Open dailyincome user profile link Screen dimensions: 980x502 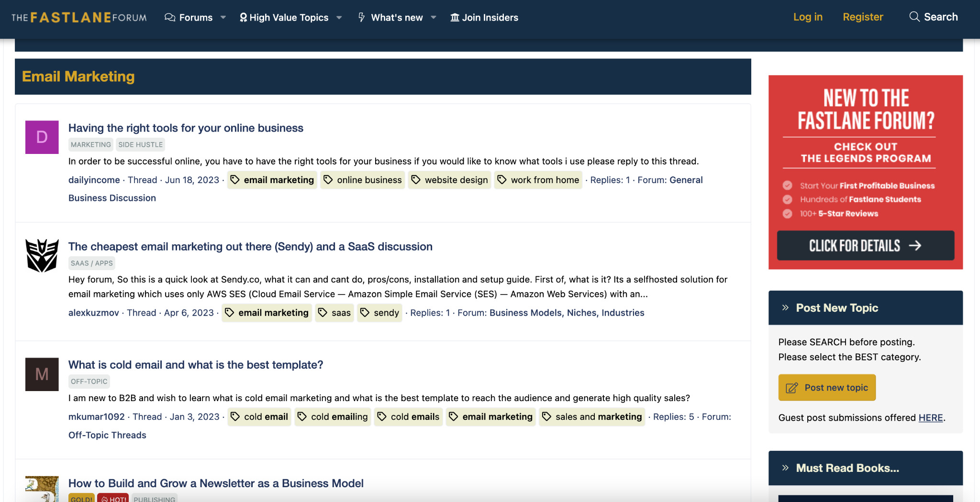point(94,180)
